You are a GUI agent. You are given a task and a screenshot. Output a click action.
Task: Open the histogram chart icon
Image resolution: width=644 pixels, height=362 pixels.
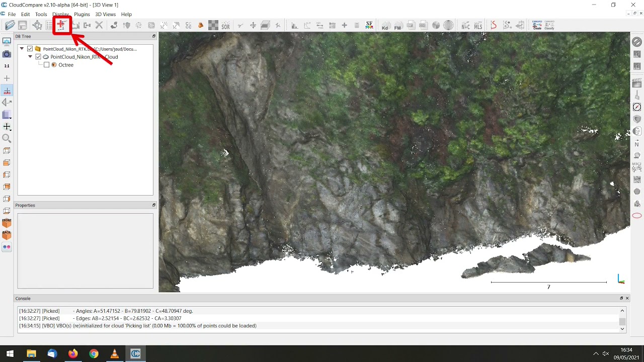coord(295,25)
